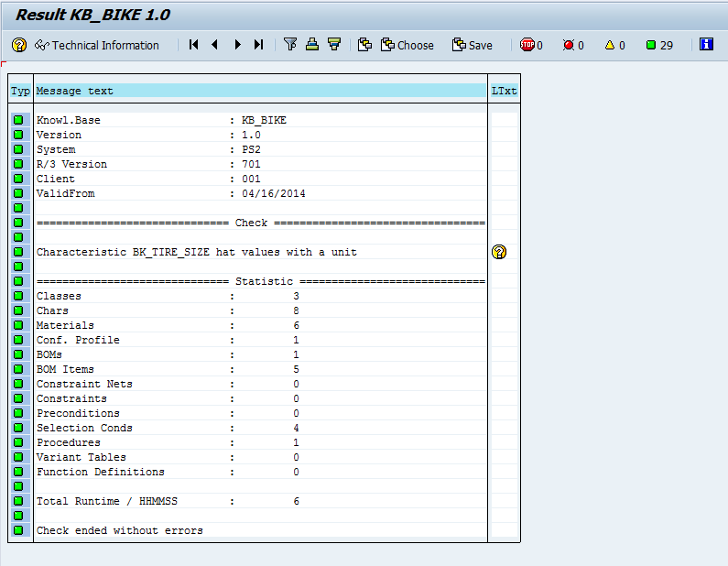
Task: Select the Selection Conds row
Action: pyautogui.click(x=260, y=428)
